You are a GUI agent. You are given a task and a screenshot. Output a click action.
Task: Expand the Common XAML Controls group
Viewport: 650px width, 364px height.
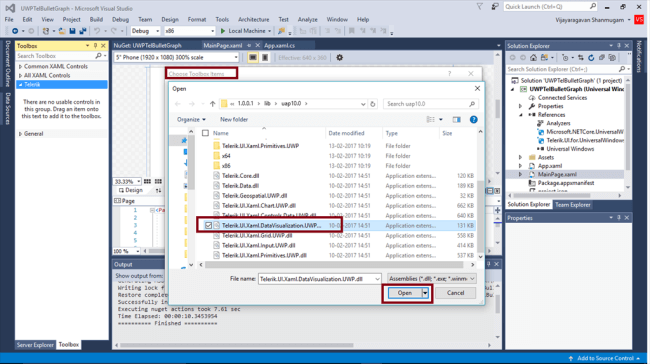click(20, 66)
